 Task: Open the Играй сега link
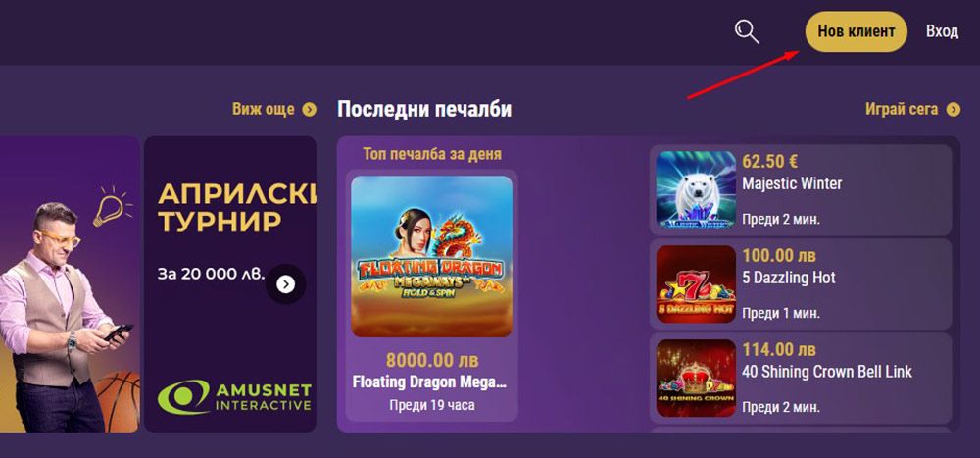pyautogui.click(x=902, y=110)
